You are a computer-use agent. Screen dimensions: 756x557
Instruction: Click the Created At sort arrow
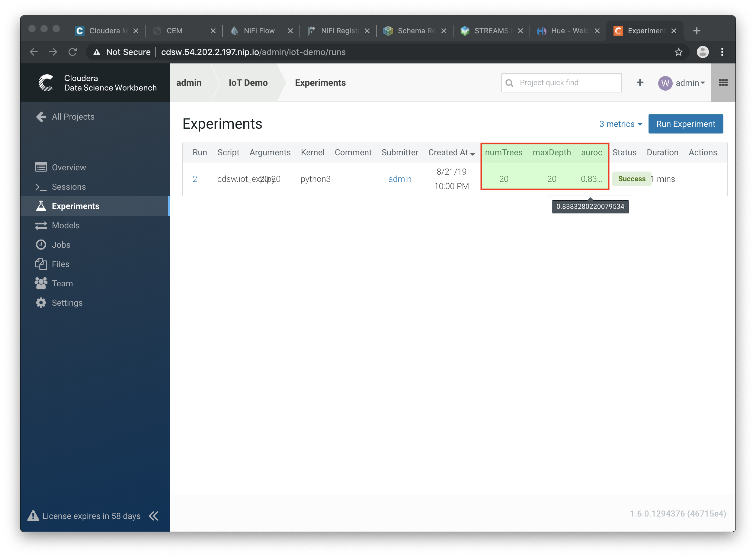pos(474,153)
